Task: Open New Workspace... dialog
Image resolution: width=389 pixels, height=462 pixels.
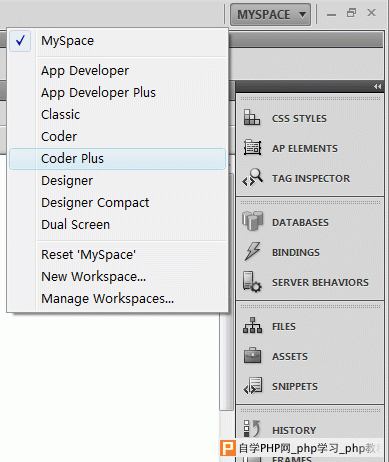Action: pyautogui.click(x=117, y=277)
